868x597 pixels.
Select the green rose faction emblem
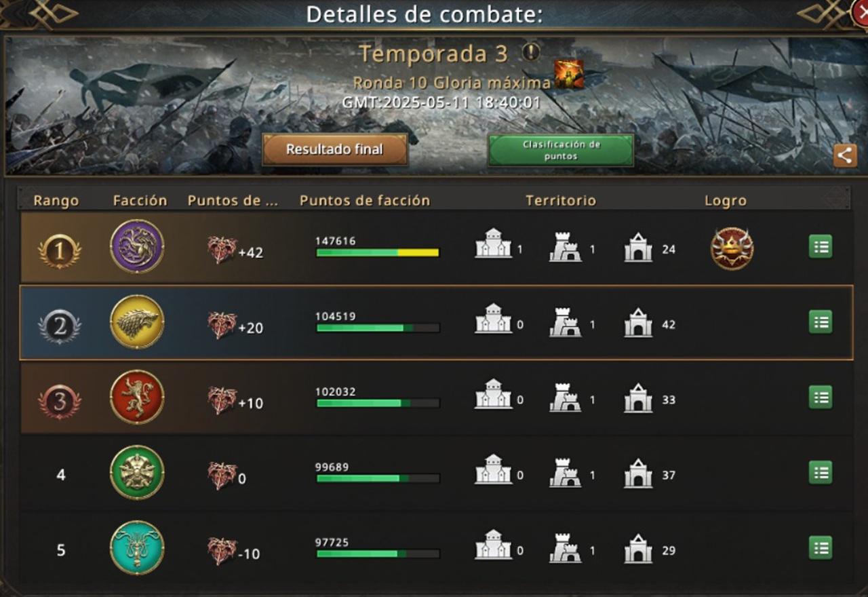pyautogui.click(x=137, y=472)
